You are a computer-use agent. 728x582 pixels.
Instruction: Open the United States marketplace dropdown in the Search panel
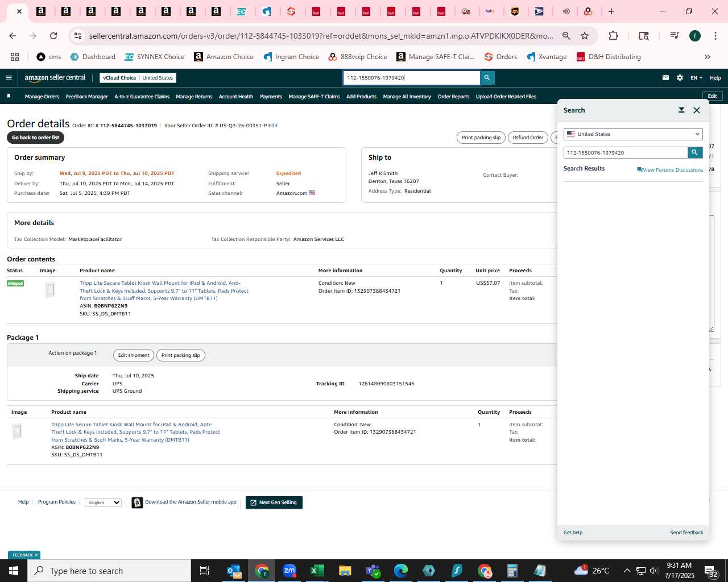point(633,134)
